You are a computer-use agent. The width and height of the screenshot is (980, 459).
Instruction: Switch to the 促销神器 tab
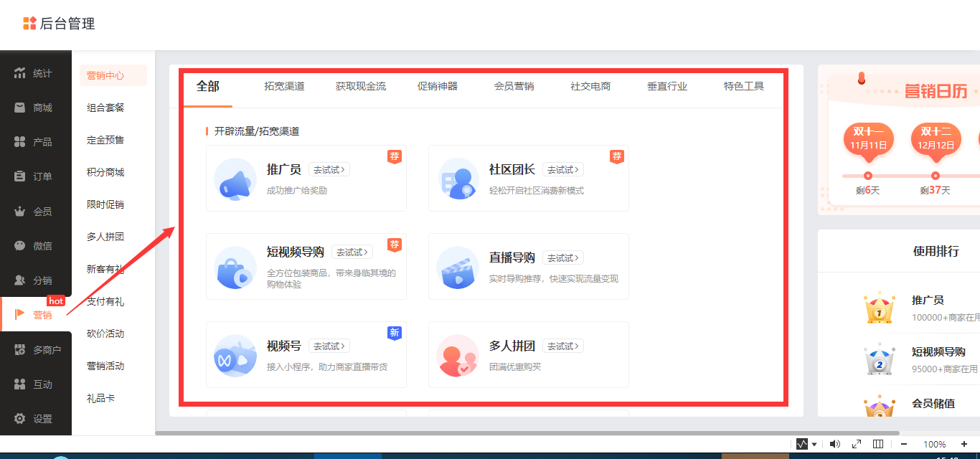coord(438,86)
